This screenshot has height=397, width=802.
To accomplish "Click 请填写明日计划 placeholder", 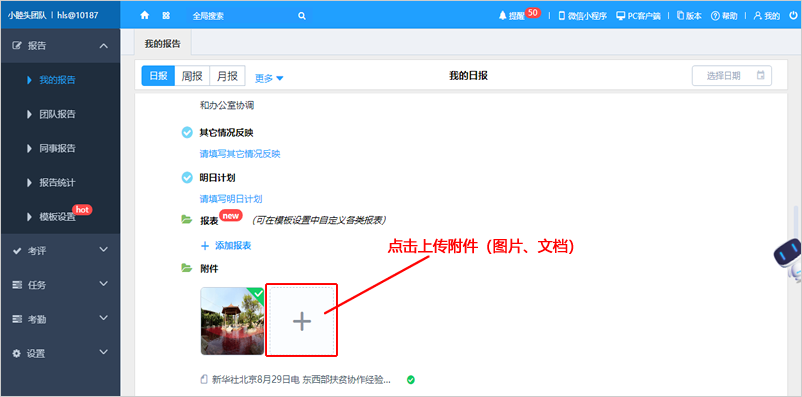I will 231,199.
